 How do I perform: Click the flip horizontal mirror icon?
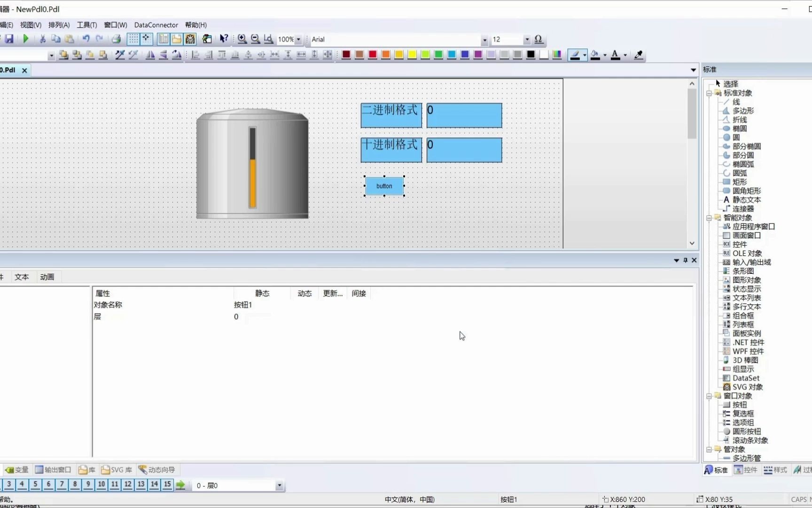[x=150, y=55]
